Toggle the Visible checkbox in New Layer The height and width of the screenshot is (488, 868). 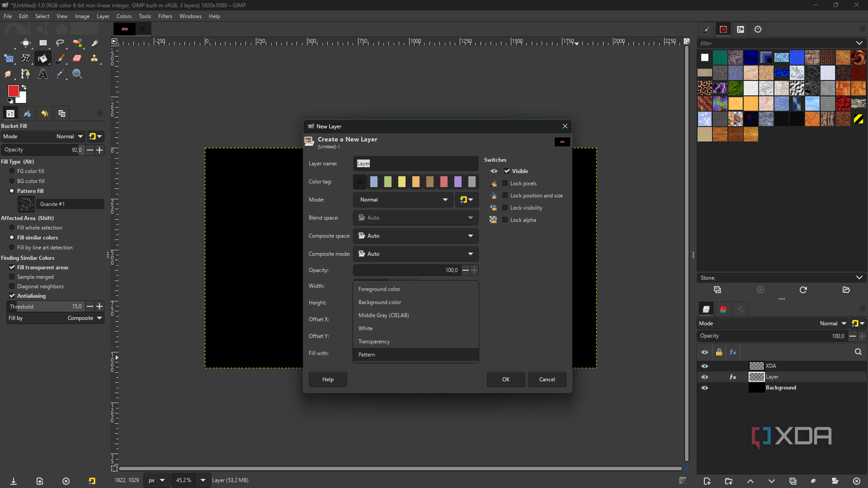pyautogui.click(x=507, y=171)
